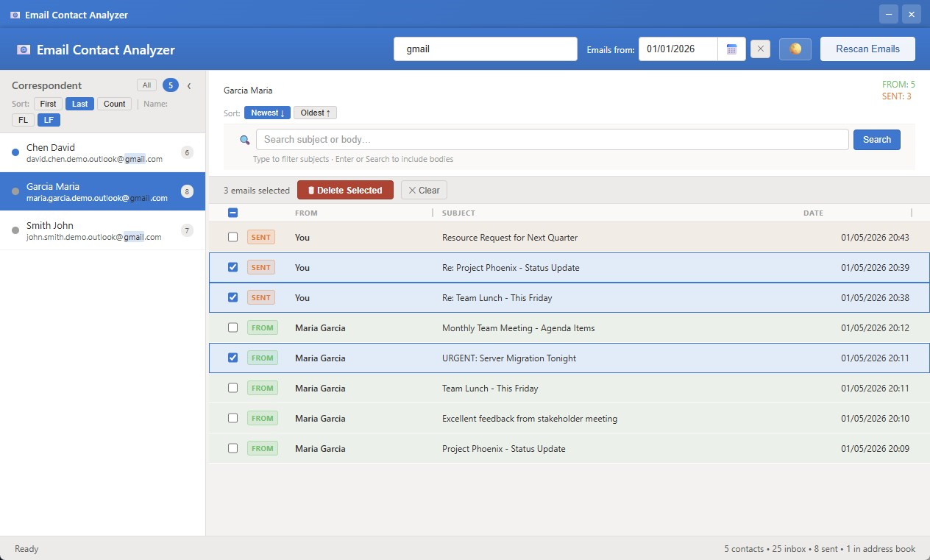Check the Resource Request for Next Quarter email

click(x=232, y=237)
